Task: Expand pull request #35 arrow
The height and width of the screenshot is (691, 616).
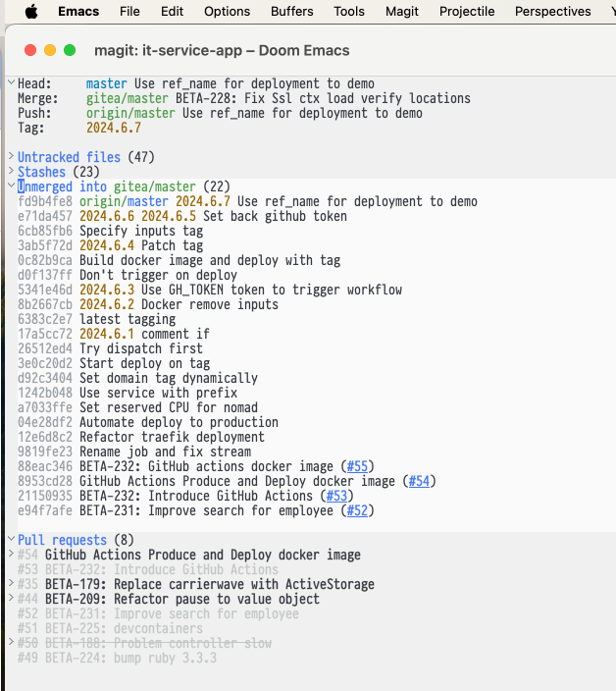Action: [12, 583]
